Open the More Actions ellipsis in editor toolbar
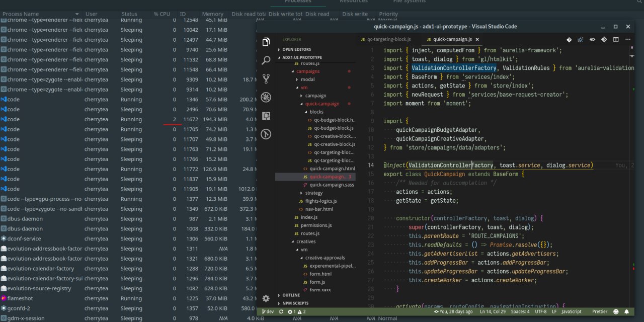Image resolution: width=644 pixels, height=322 pixels. pyautogui.click(x=627, y=39)
